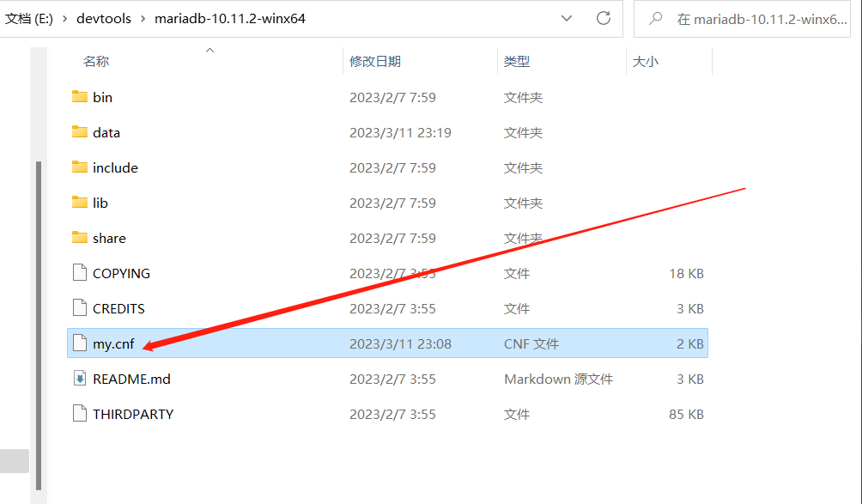Expand the address bar history dropdown
The height and width of the screenshot is (504, 862).
coord(567,18)
